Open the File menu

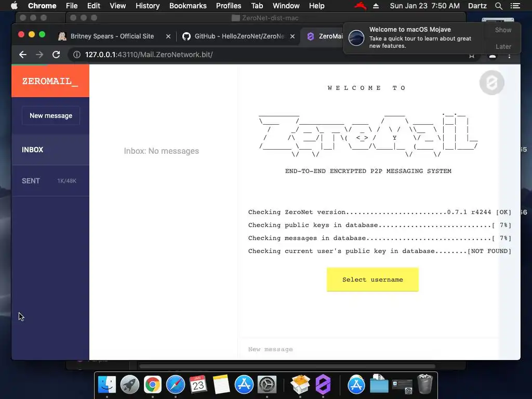[72, 6]
